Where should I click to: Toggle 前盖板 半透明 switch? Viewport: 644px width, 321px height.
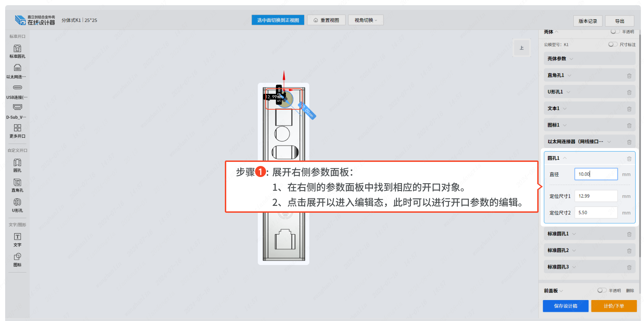pos(602,290)
